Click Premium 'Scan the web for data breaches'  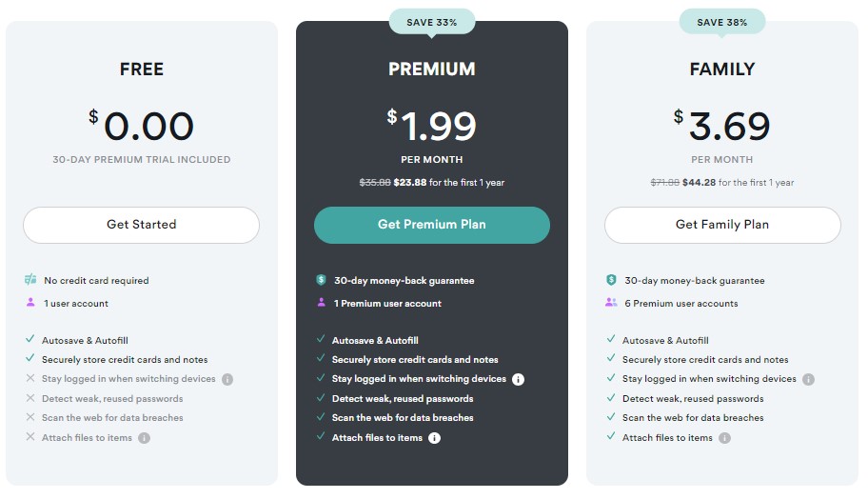click(403, 418)
